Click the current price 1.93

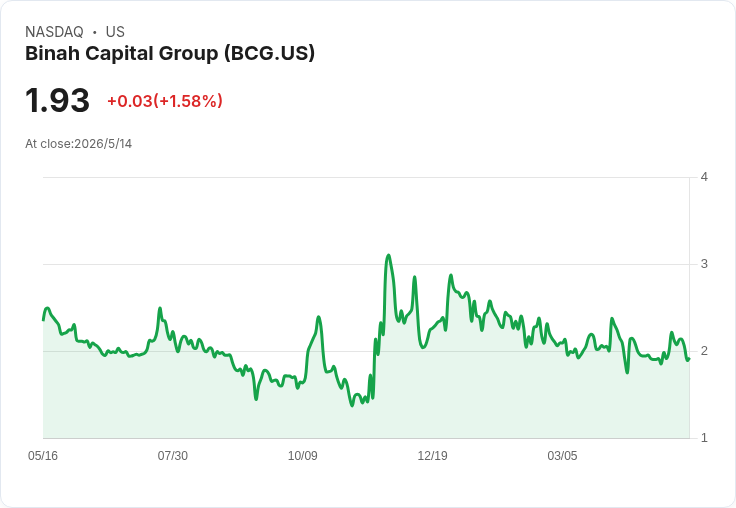click(57, 100)
